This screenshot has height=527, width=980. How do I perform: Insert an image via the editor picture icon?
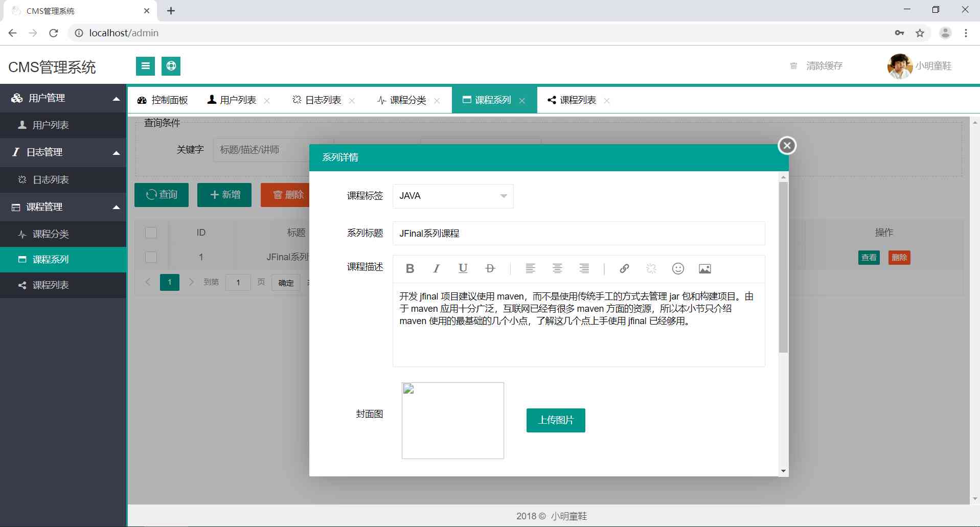click(x=704, y=268)
